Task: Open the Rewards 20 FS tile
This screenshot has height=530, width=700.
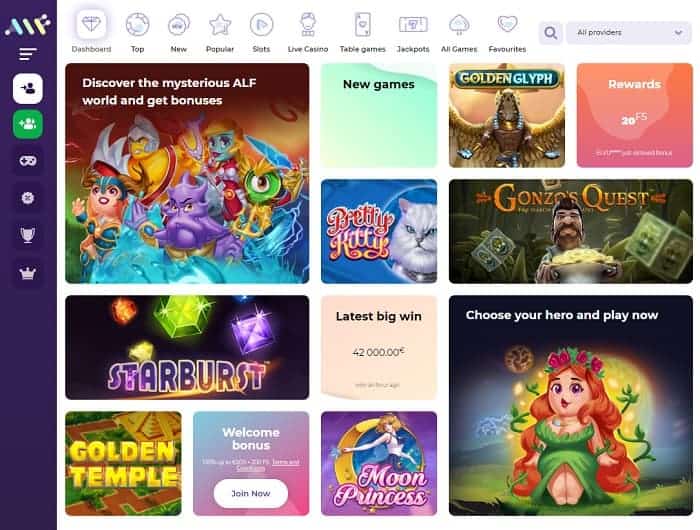Action: pyautogui.click(x=634, y=115)
